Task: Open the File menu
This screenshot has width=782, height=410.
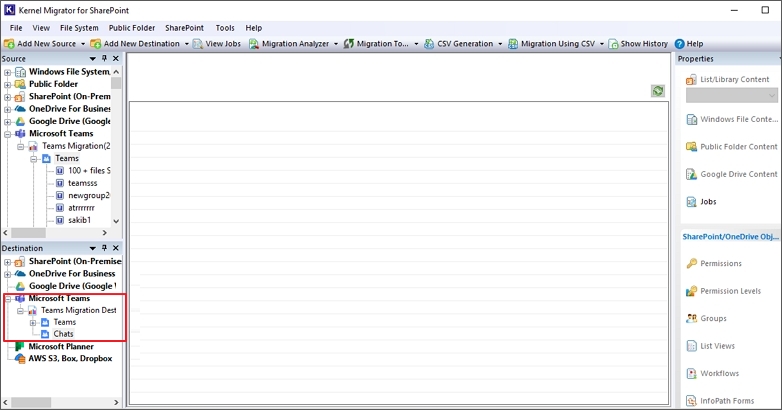Action: coord(16,28)
